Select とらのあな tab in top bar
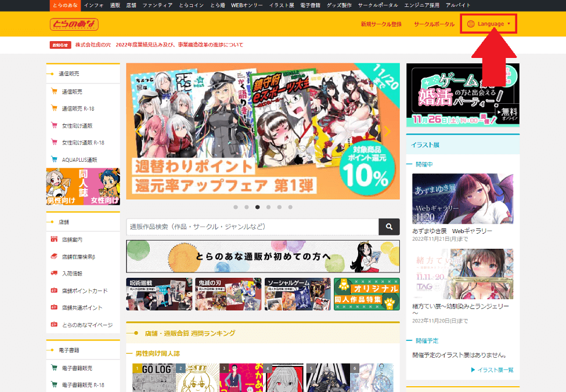Viewport: 566px width, 392px height. [x=65, y=5]
